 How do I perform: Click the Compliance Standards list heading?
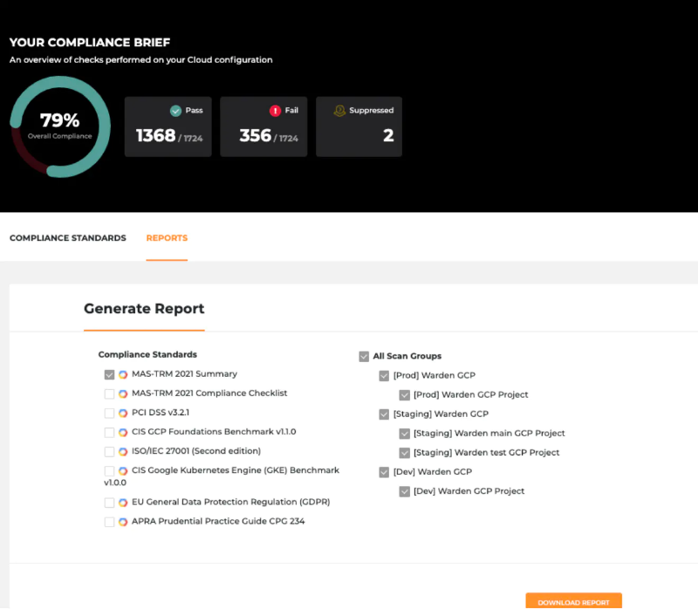147,354
